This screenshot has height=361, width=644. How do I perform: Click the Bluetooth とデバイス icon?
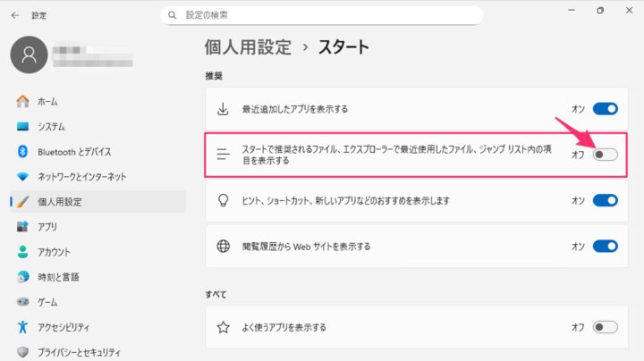pos(22,152)
